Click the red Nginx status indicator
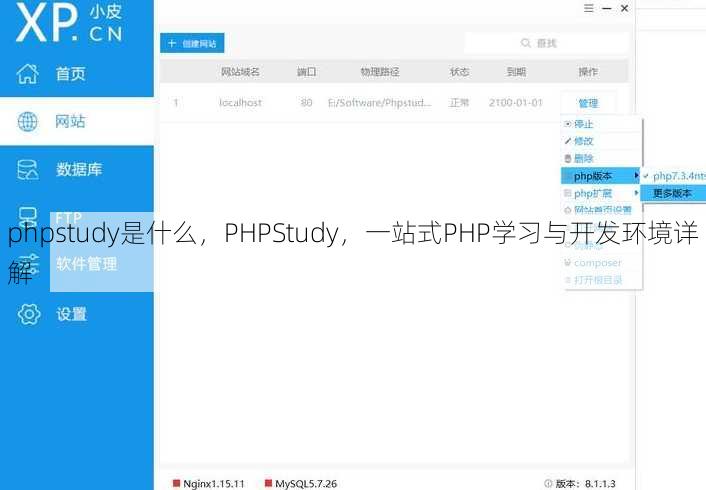This screenshot has width=706, height=490. pos(176,483)
